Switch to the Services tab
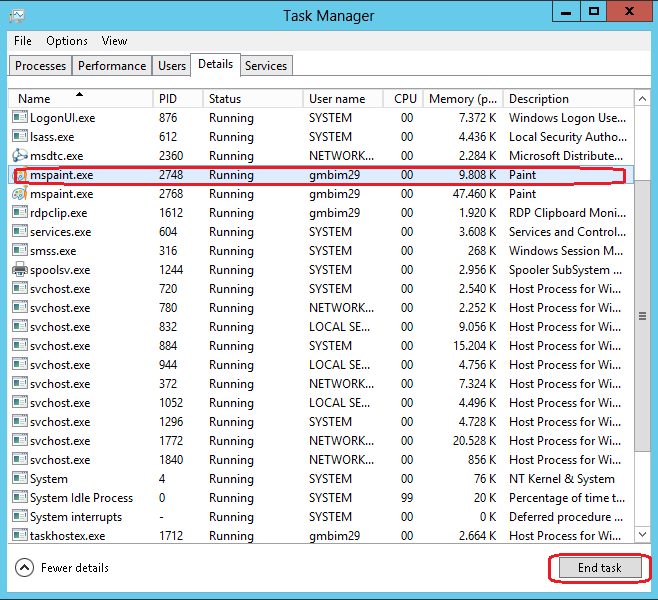The width and height of the screenshot is (658, 600). tap(266, 66)
